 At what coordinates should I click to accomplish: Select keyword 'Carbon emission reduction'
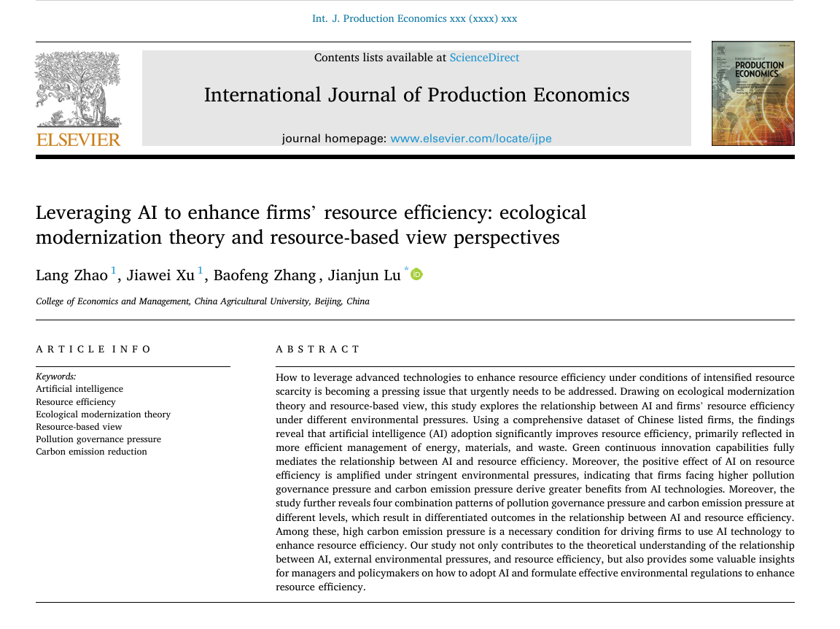pyautogui.click(x=91, y=452)
